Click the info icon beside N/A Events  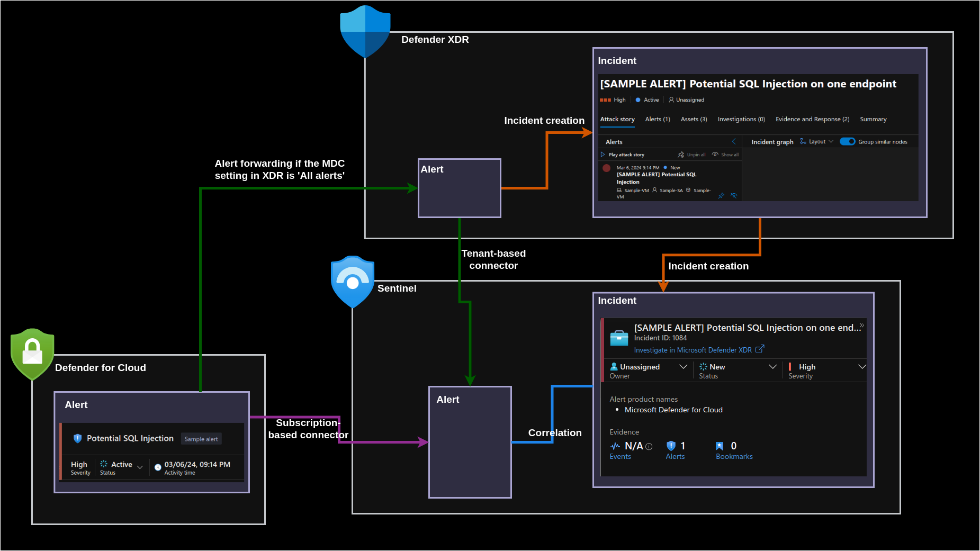[x=649, y=447]
